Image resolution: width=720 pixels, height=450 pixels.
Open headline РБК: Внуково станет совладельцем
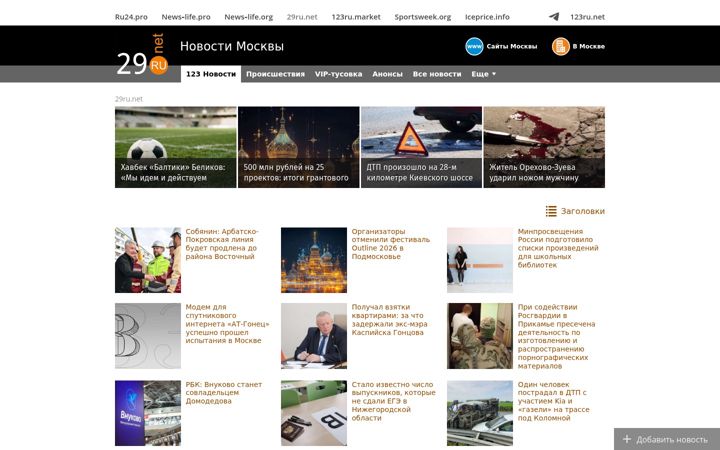(x=224, y=393)
